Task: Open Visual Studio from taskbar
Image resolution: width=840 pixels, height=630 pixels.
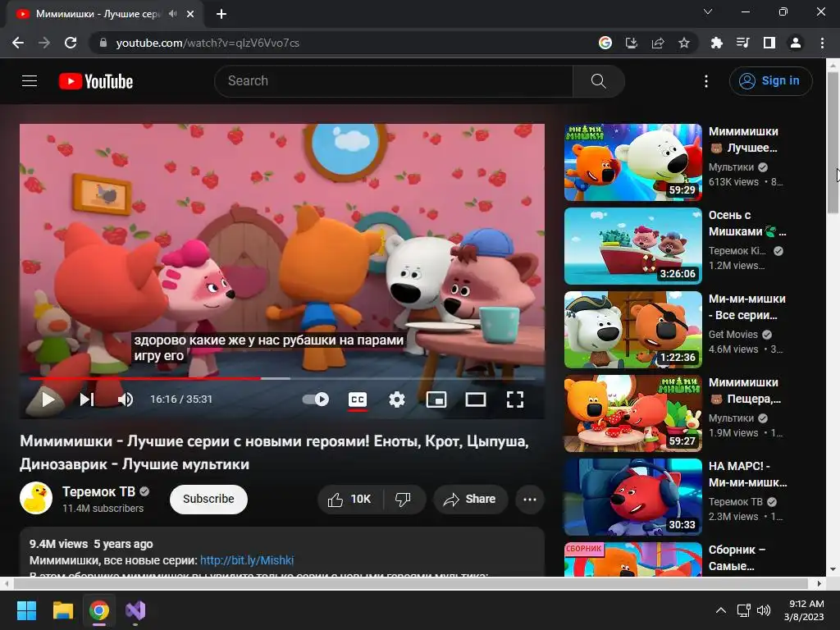Action: [135, 610]
